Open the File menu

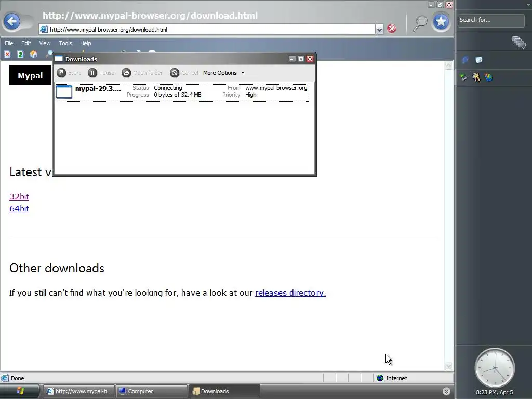[9, 43]
